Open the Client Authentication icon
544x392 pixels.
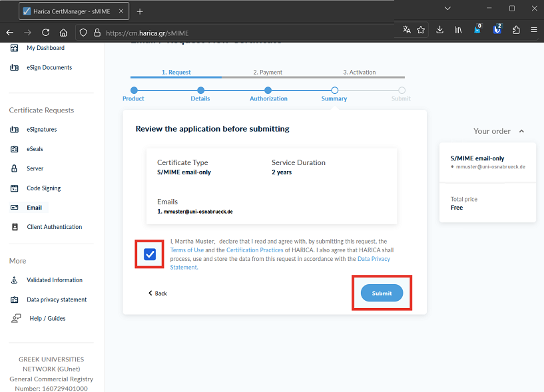tap(15, 227)
